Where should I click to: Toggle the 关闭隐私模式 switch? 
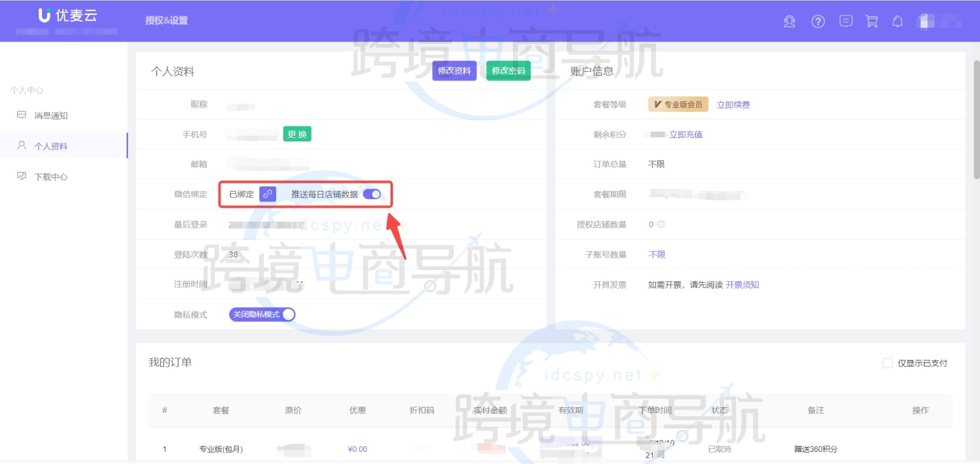(x=262, y=314)
